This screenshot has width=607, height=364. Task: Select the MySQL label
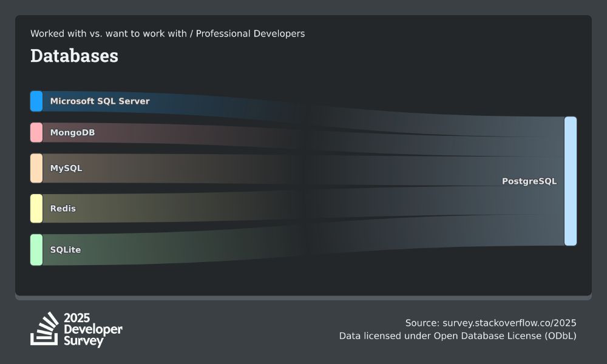pyautogui.click(x=66, y=168)
